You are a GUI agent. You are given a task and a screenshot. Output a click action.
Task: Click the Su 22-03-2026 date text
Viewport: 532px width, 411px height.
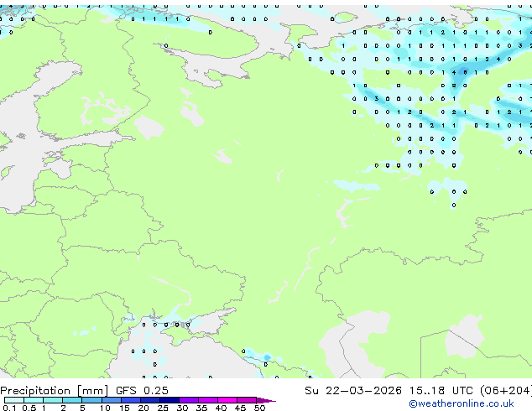click(353, 390)
